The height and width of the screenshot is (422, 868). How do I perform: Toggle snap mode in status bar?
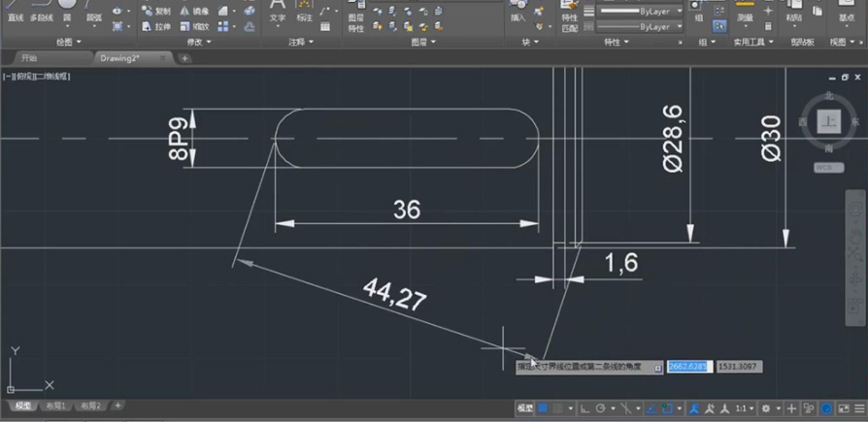pos(558,408)
